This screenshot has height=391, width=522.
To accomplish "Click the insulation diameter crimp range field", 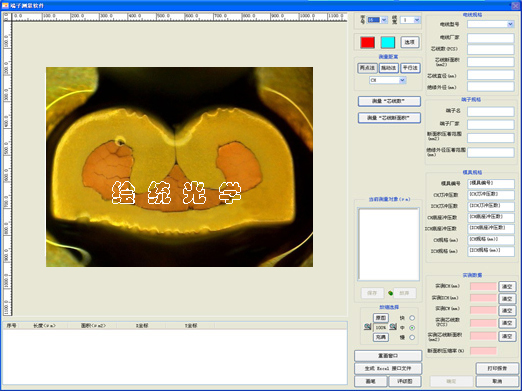I will pyautogui.click(x=491, y=152).
